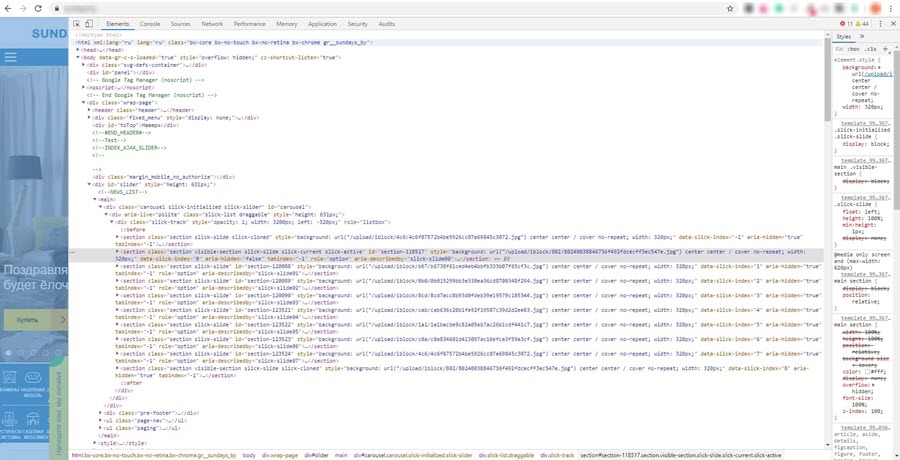Expand the pre-footer div node

pos(101,412)
